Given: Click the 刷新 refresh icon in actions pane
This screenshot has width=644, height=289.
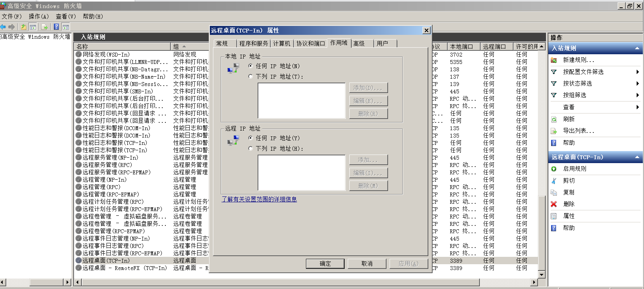Looking at the screenshot, I should (554, 119).
